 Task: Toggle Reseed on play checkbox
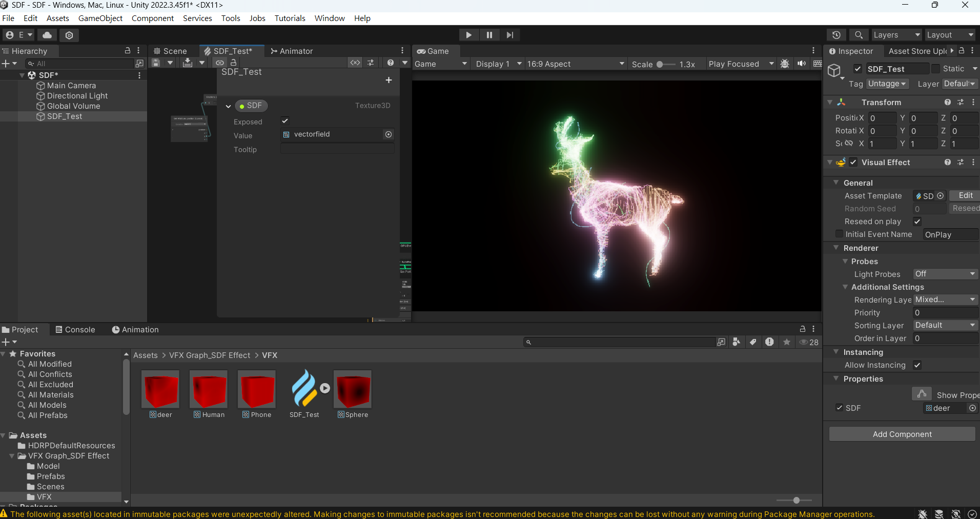pyautogui.click(x=917, y=222)
